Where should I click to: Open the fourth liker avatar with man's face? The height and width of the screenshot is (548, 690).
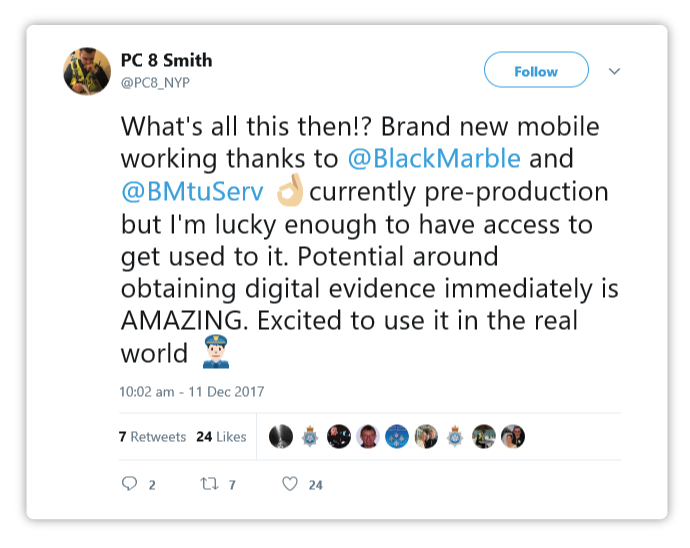368,437
